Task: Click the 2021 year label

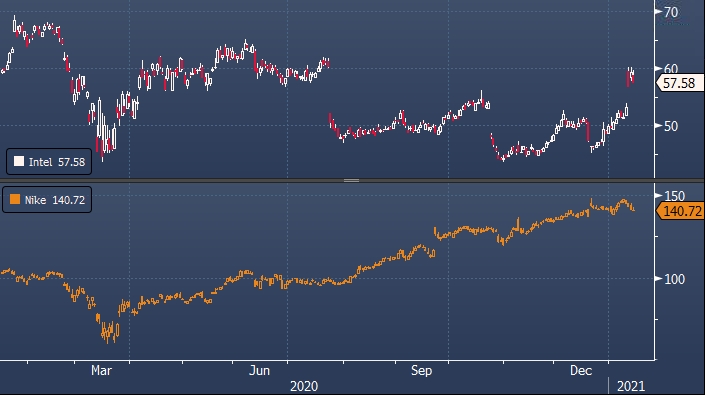Action: pos(631,386)
